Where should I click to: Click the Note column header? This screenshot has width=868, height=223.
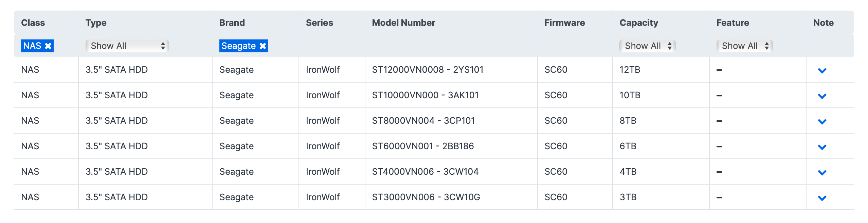[x=823, y=23]
